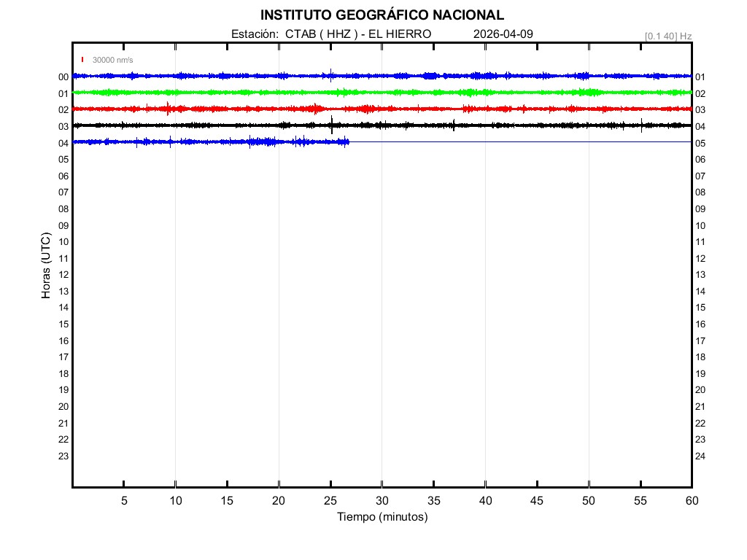The height and width of the screenshot is (560, 747).
Task: Click the "Tiempo (minutos)" axis label
Action: pyautogui.click(x=382, y=517)
